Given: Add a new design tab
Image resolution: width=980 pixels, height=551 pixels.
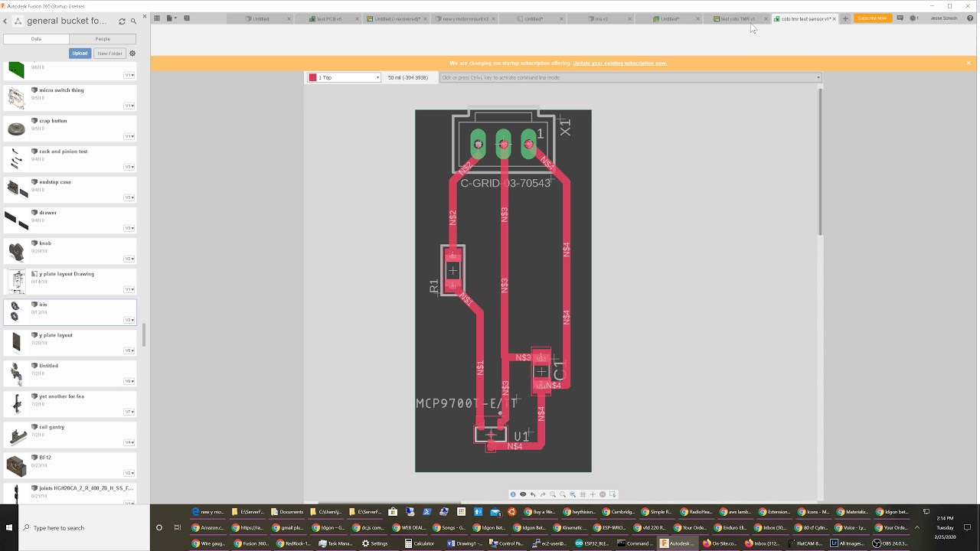Looking at the screenshot, I should coord(845,18).
